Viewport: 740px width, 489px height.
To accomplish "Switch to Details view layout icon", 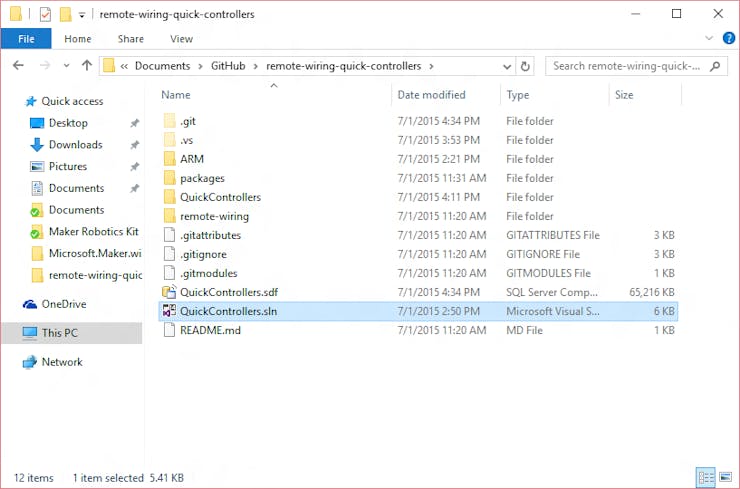I will [x=706, y=478].
